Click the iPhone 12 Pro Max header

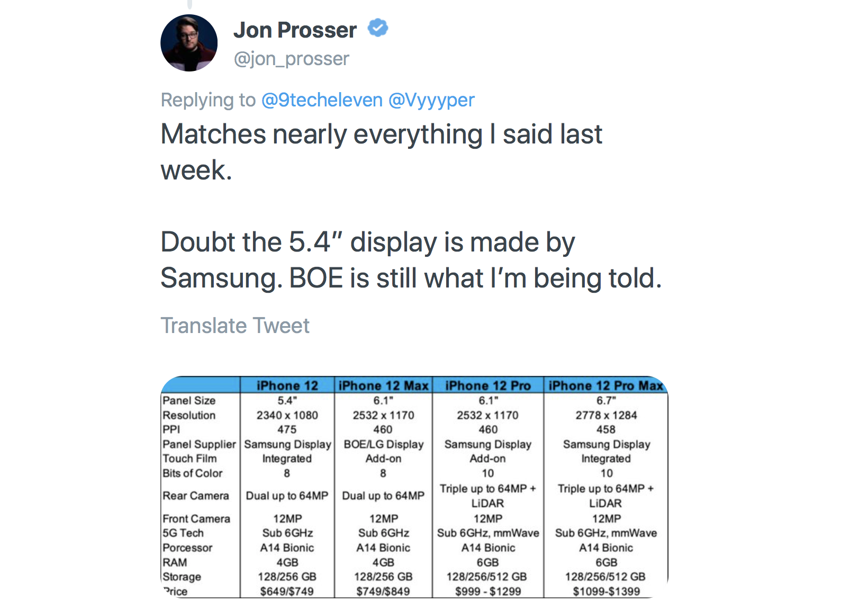605,385
